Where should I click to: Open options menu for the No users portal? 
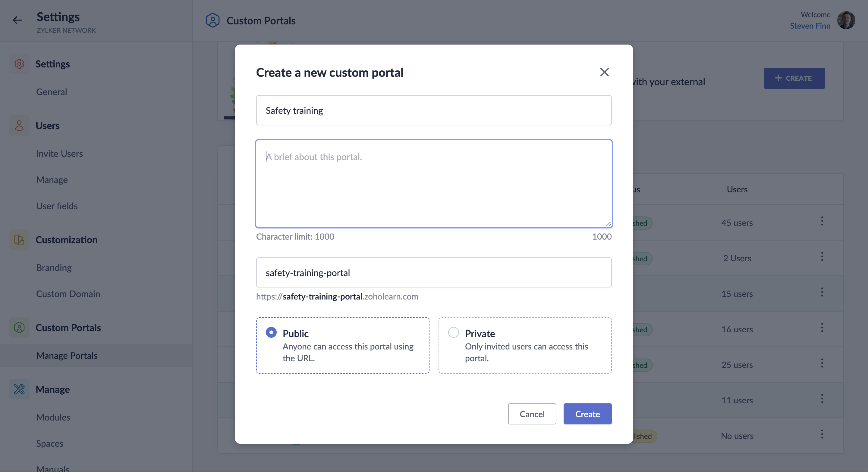pos(822,434)
